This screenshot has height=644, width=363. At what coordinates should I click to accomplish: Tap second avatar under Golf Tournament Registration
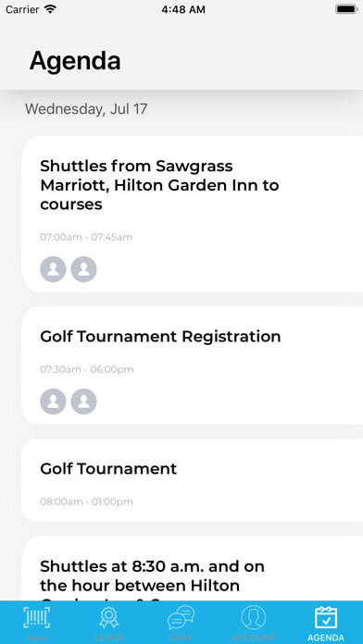pos(84,402)
